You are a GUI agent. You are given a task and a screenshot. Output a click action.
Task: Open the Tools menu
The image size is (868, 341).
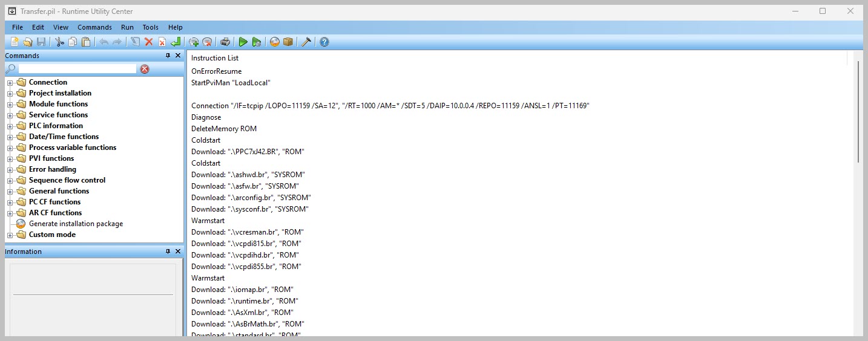[151, 27]
